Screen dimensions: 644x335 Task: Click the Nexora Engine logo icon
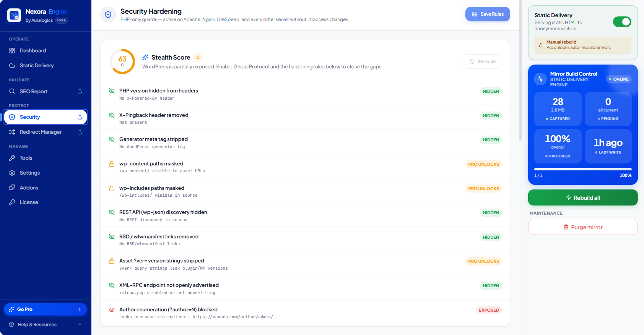[14, 15]
